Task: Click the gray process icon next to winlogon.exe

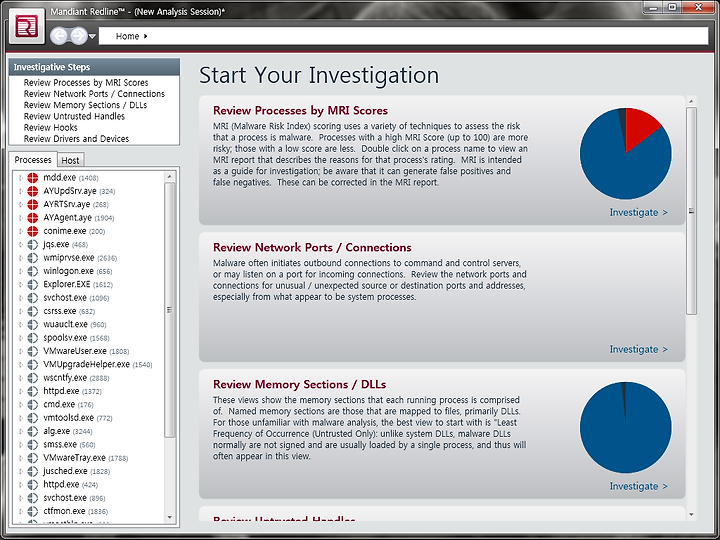Action: coord(33,271)
